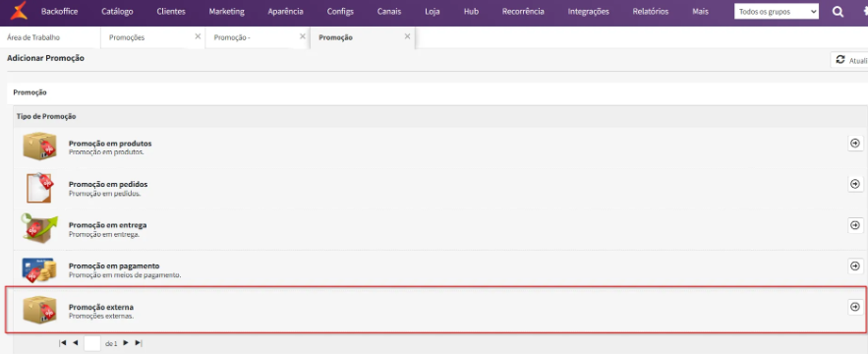The image size is (868, 354).
Task: Go to the first page pagination arrow
Action: [x=63, y=343]
